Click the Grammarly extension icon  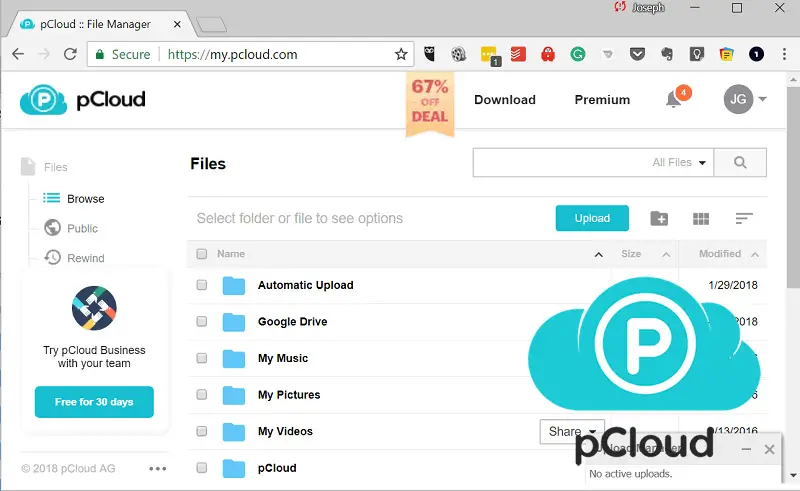point(578,54)
